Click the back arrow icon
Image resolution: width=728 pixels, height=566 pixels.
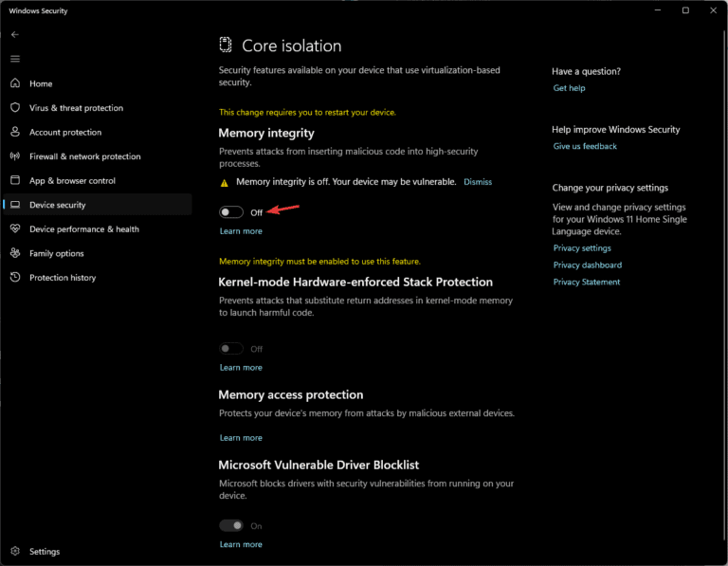[x=15, y=35]
